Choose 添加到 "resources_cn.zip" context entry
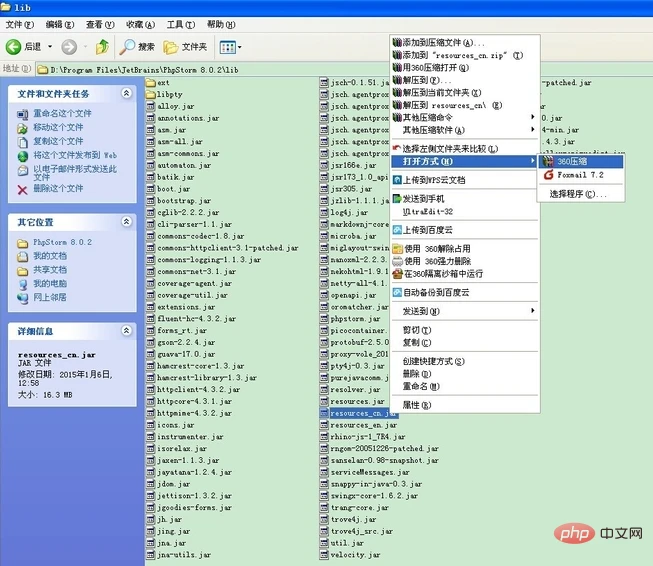The height and width of the screenshot is (566, 653). pos(464,55)
